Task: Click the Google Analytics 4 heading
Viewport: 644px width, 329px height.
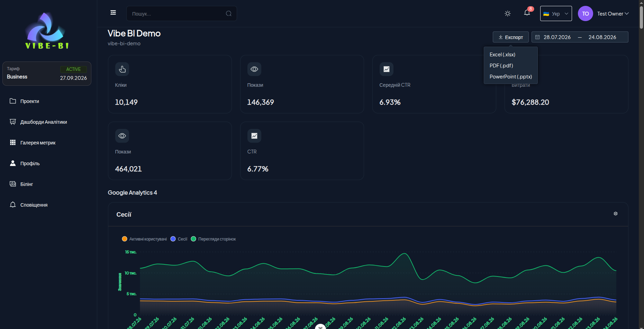Action: tap(132, 192)
